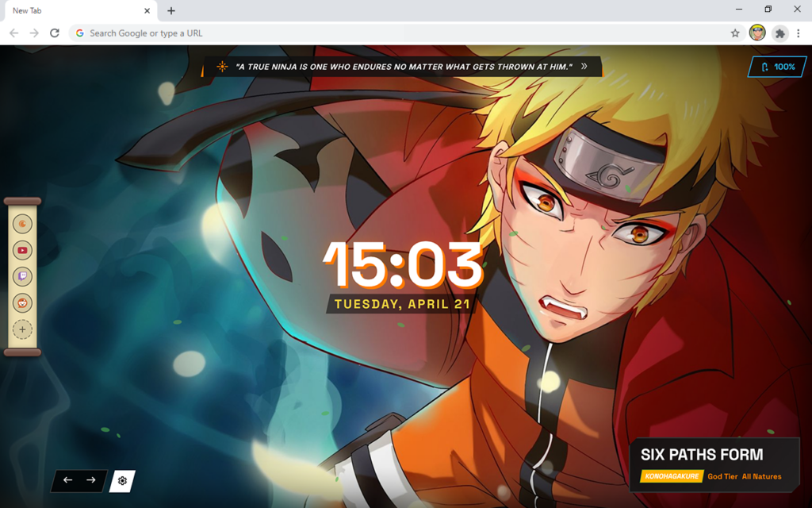Open the YouTube shortcut icon

click(22, 251)
